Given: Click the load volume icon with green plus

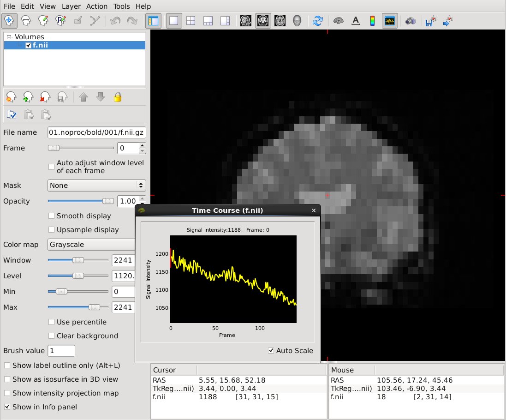Looking at the screenshot, I should pyautogui.click(x=27, y=97).
